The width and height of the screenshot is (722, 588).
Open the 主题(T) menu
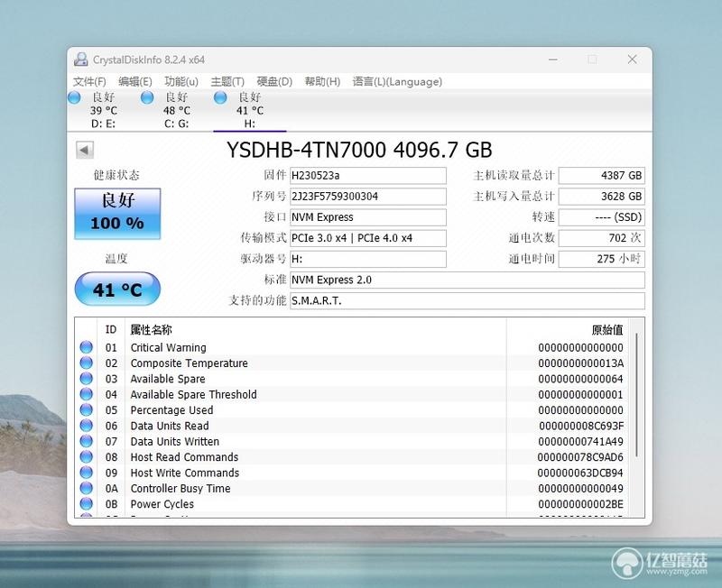227,82
